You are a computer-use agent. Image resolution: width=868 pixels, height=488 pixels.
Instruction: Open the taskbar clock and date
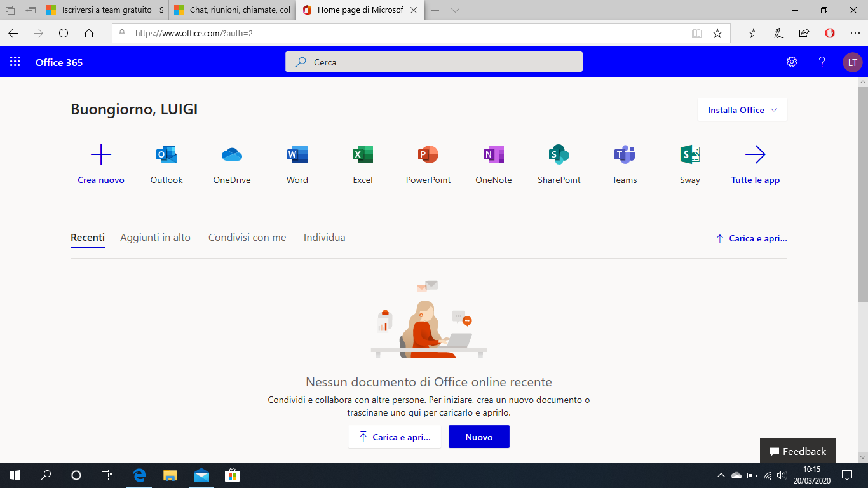tap(812, 475)
